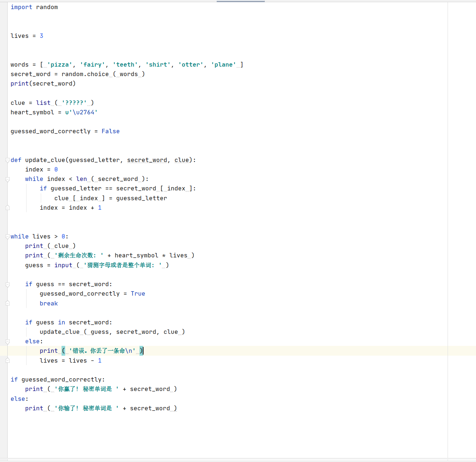This screenshot has width=476, height=462.
Task: Click the '?????' string in clue list
Action: point(74,103)
